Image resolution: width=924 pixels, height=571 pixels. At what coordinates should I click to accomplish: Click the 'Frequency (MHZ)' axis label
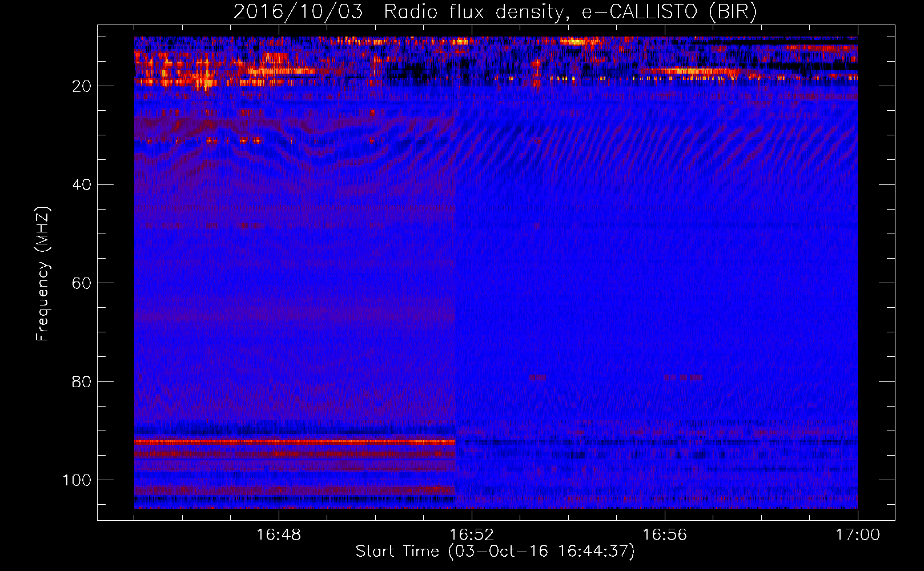point(43,274)
